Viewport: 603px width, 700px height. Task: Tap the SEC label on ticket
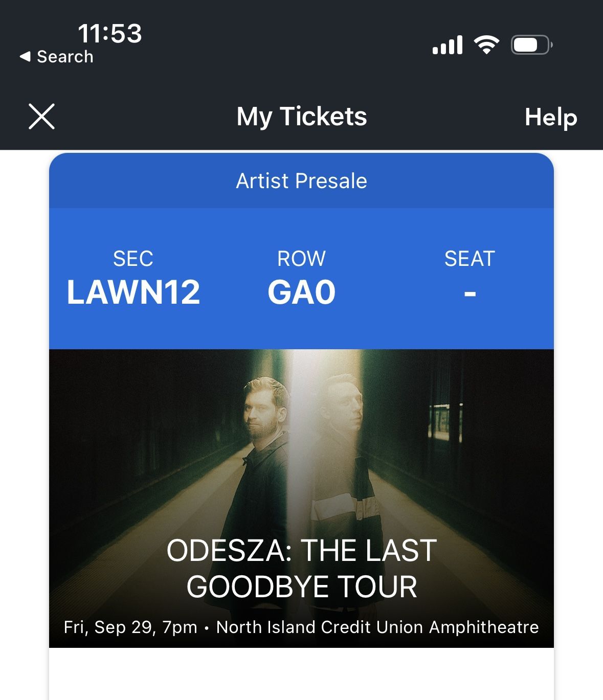coord(133,259)
